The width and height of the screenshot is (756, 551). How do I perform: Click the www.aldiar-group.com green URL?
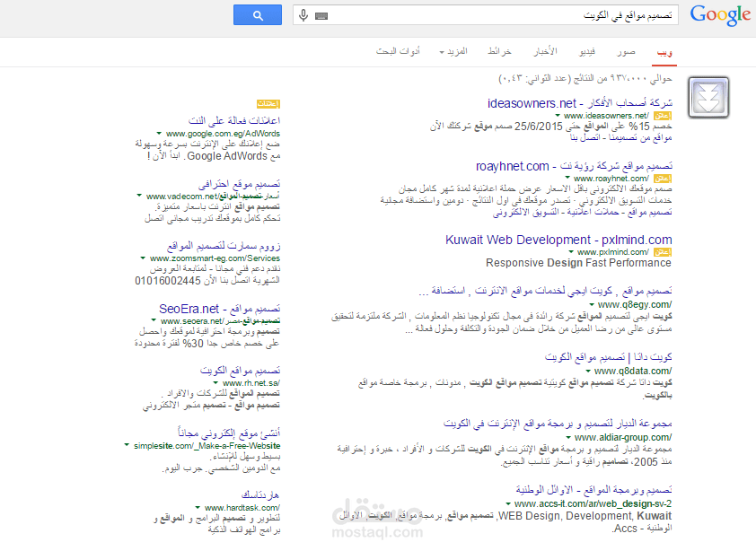coord(623,438)
